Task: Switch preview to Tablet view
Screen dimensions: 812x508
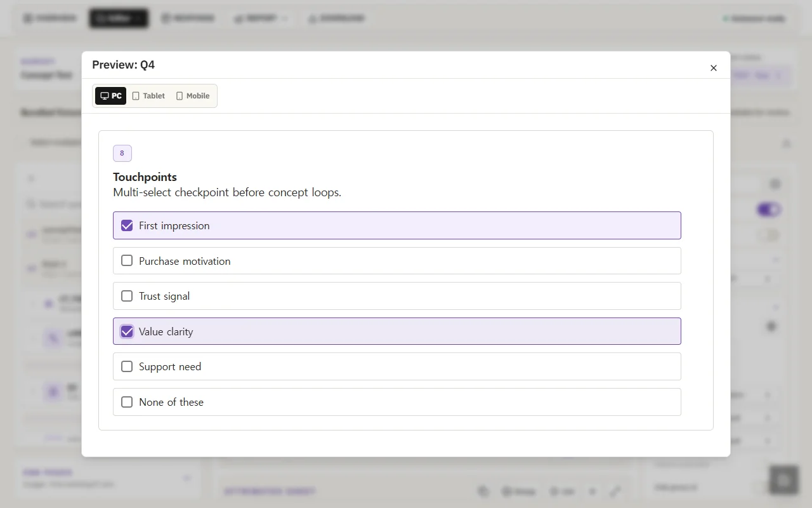Action: click(148, 96)
